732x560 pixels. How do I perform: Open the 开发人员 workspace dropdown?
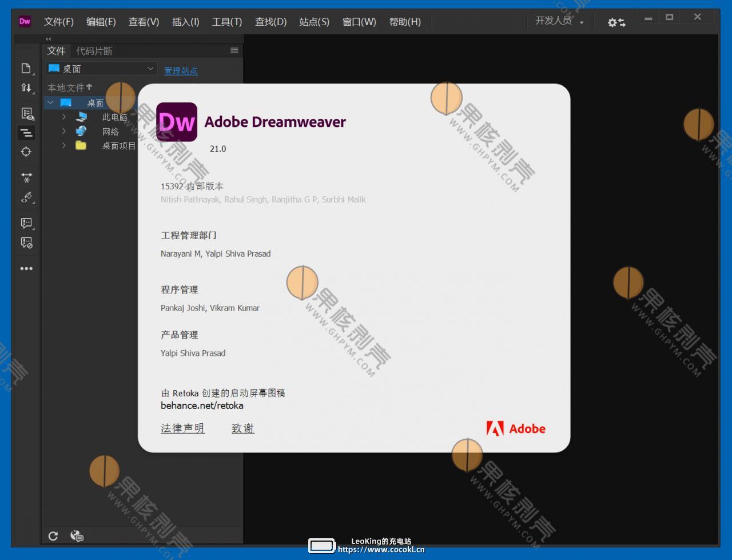(x=559, y=21)
